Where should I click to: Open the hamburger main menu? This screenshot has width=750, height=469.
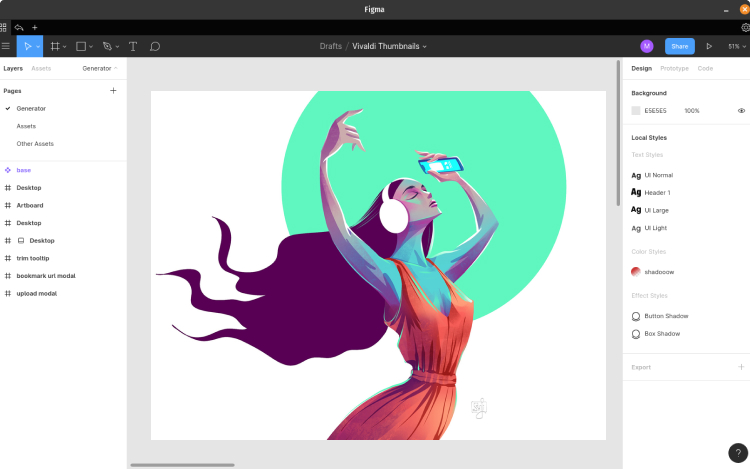pyautogui.click(x=6, y=46)
